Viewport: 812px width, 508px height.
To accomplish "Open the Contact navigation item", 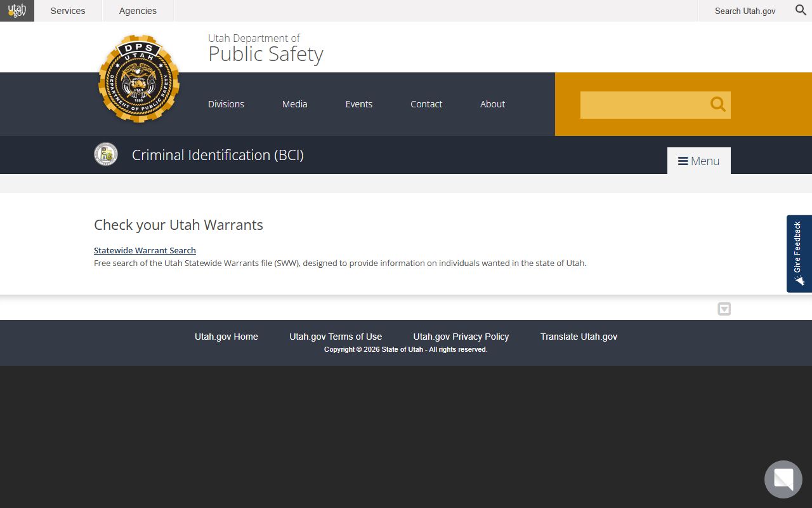I will [x=426, y=104].
